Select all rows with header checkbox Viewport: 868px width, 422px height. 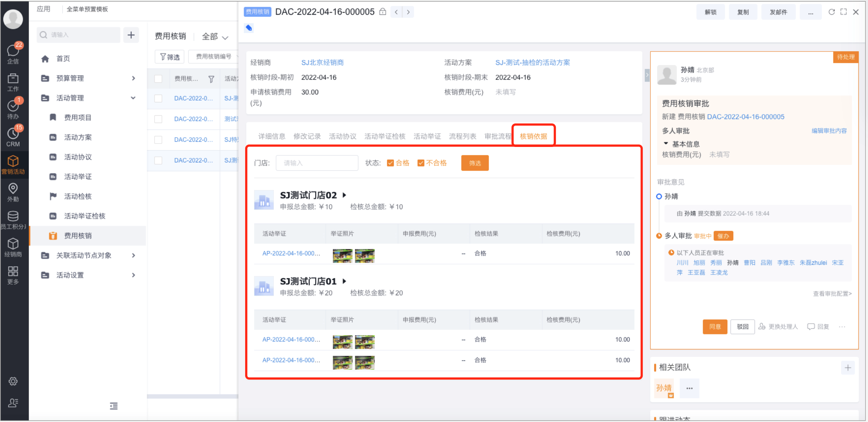(x=158, y=79)
